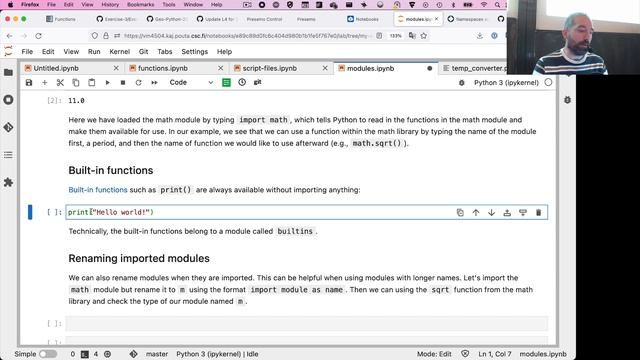The height and width of the screenshot is (360, 640).
Task: Click the Ln 1, Col 7 status entry
Action: [x=495, y=354]
